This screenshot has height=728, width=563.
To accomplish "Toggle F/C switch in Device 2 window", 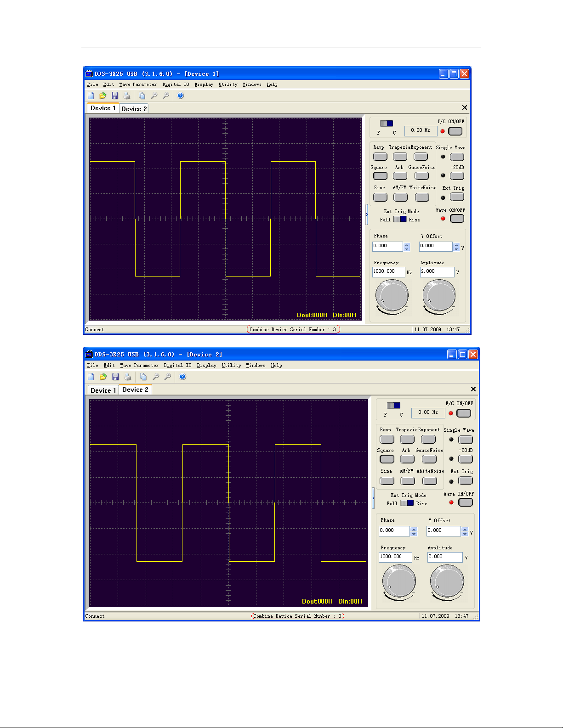I will coord(393,406).
